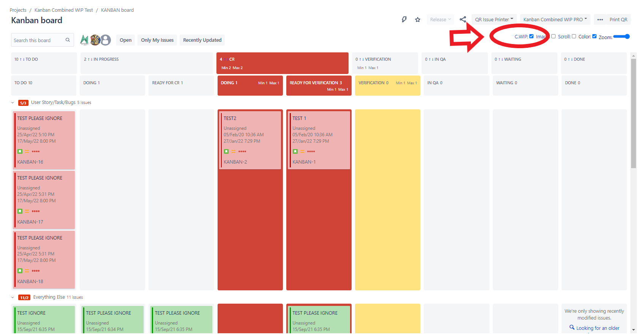Disable the Color checkbox
This screenshot has height=334, width=644.
(x=595, y=36)
